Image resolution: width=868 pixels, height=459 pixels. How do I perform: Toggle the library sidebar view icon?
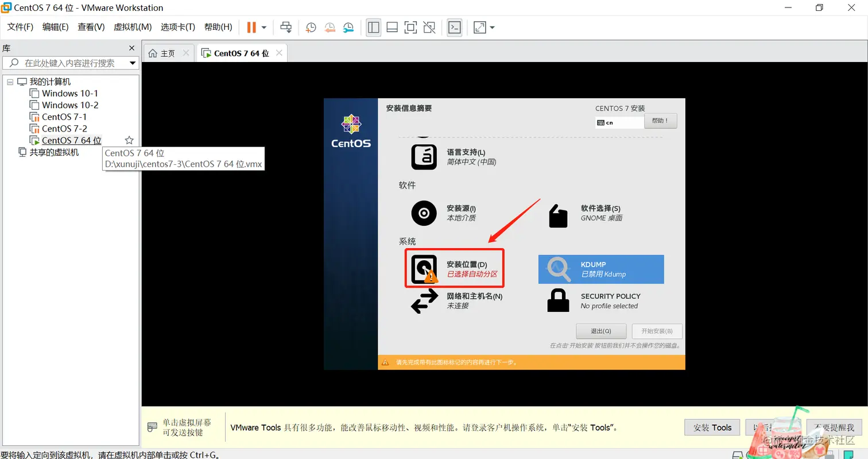pyautogui.click(x=374, y=27)
